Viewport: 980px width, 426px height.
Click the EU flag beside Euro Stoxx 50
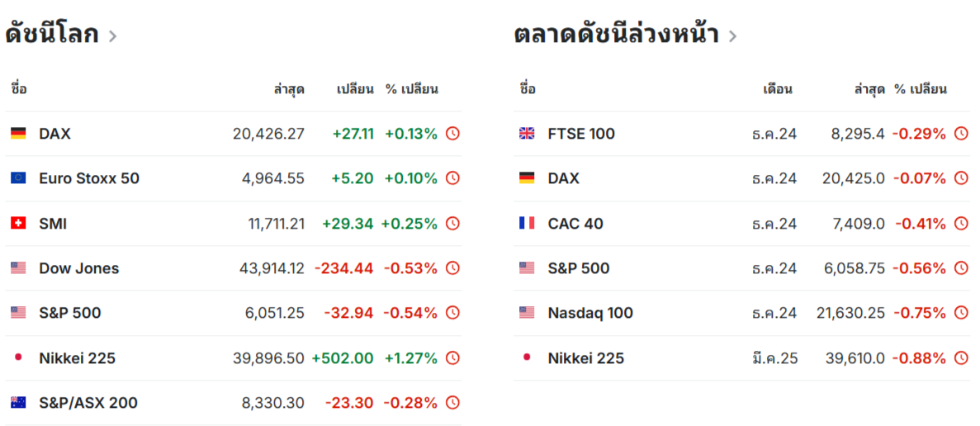(x=18, y=178)
